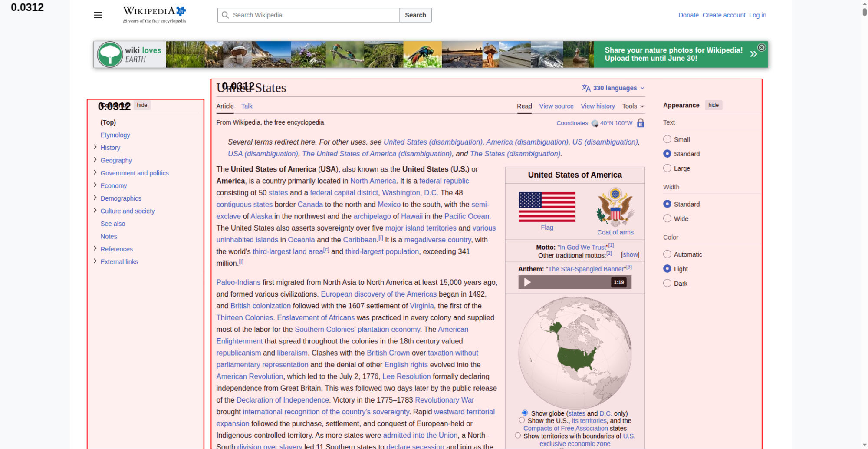Click the page protection padlock icon
Screen dimensions: 868x449
tap(640, 123)
